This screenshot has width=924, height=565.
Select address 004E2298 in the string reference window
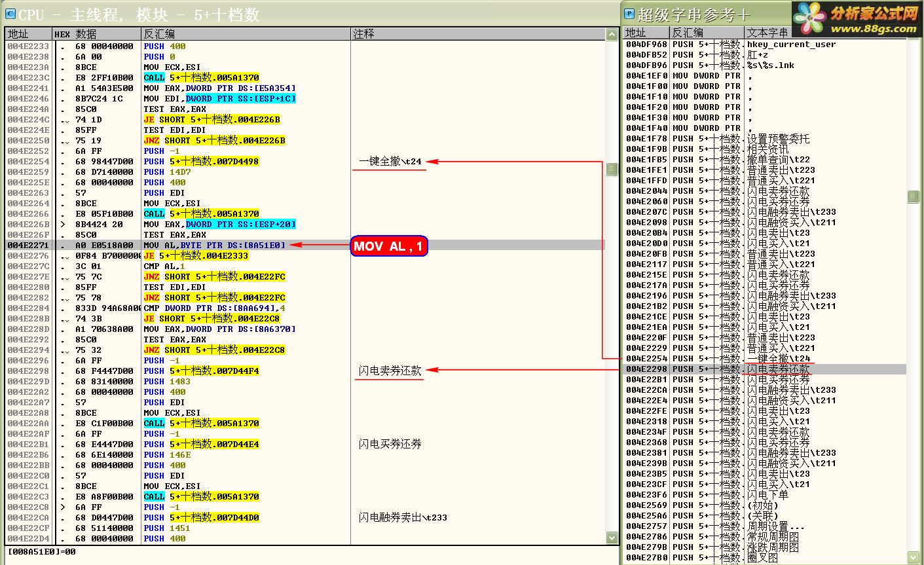[646, 369]
